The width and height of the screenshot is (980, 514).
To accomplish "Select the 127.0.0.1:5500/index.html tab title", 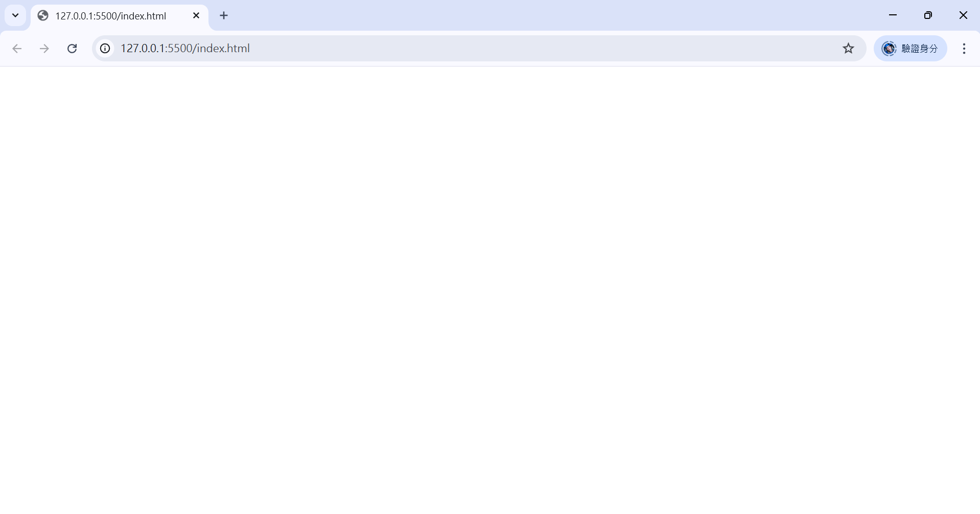I will [111, 16].
